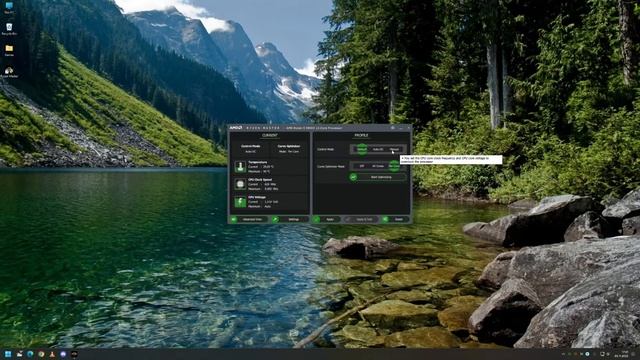Image resolution: width=640 pixels, height=360 pixels.
Task: Click the Curve Optimizer Mode Per Core status
Action: pos(289,151)
